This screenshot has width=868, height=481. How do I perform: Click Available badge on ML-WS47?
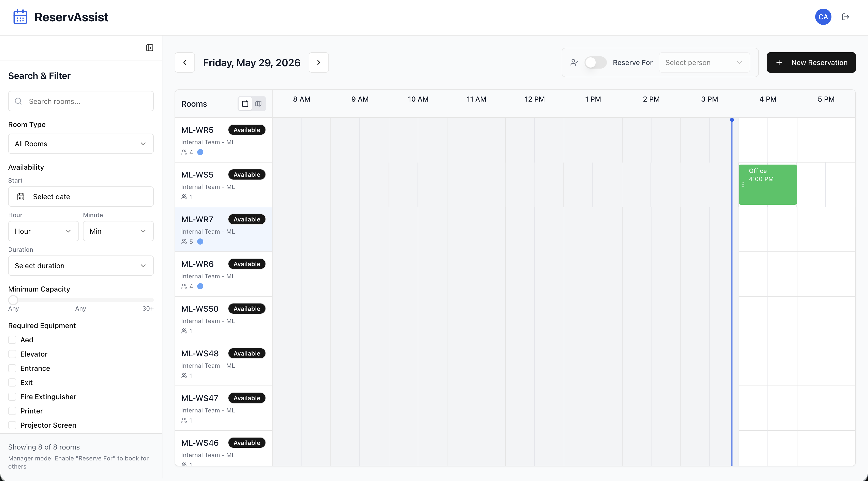coord(247,398)
